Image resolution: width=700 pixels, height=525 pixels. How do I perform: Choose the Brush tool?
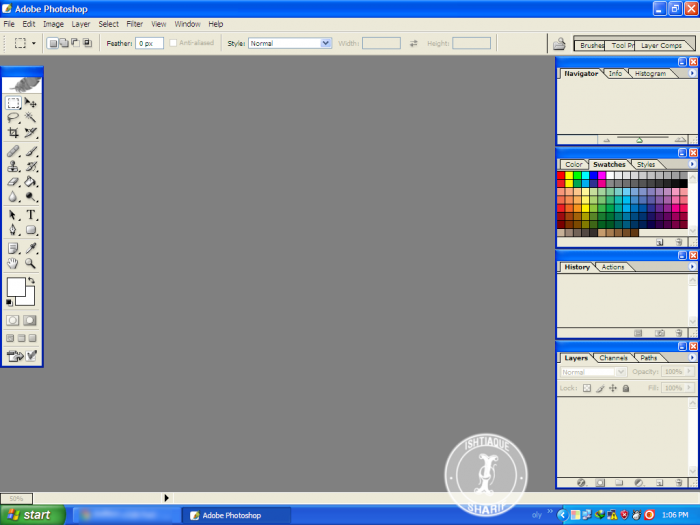click(30, 152)
